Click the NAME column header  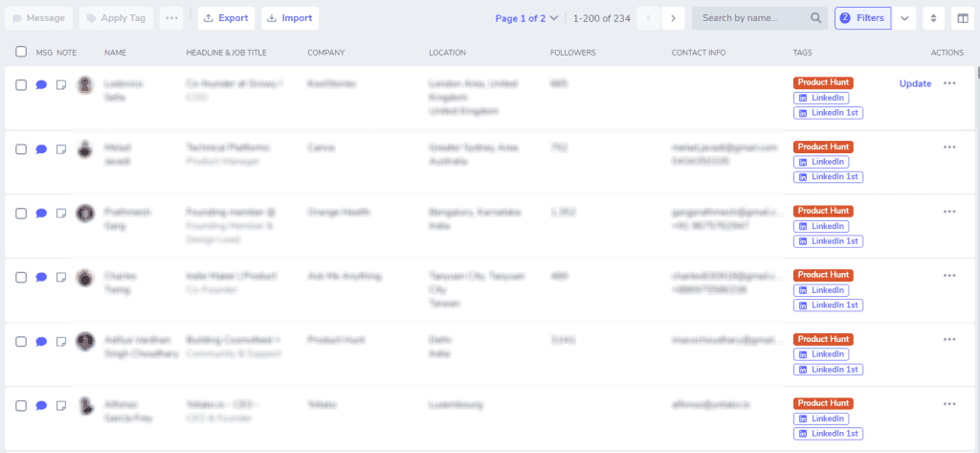point(115,53)
